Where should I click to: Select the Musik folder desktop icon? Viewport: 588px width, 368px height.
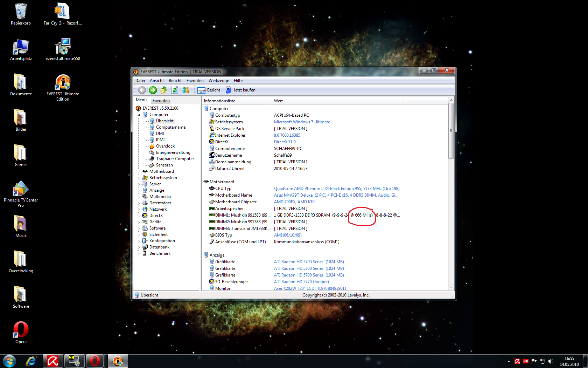[x=21, y=227]
